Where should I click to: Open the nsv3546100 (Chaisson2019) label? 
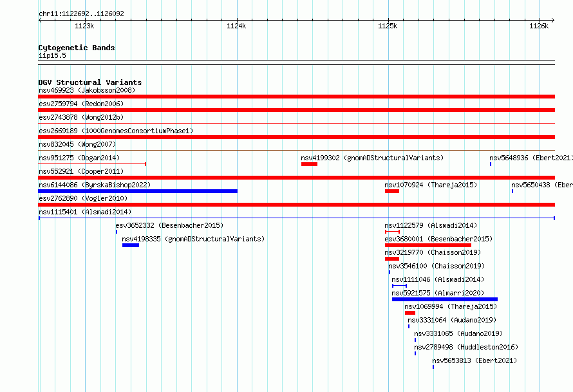click(437, 266)
